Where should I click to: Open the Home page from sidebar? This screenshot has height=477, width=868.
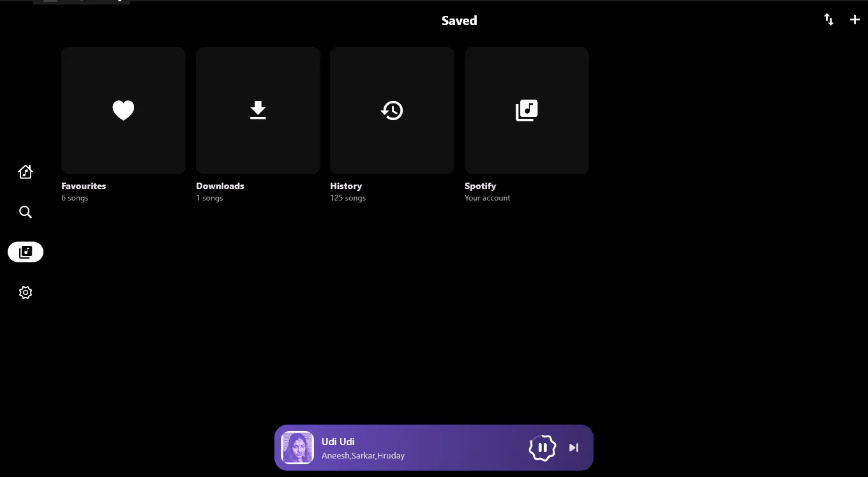pos(26,172)
